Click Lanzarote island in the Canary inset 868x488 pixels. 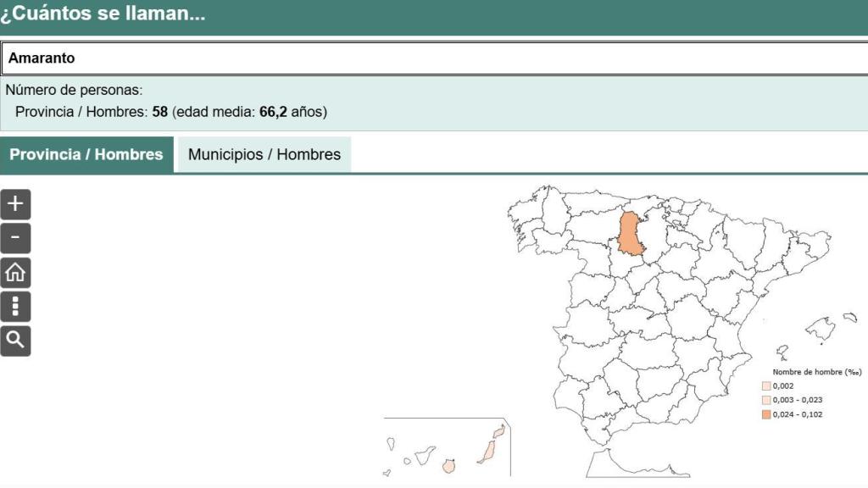click(499, 431)
